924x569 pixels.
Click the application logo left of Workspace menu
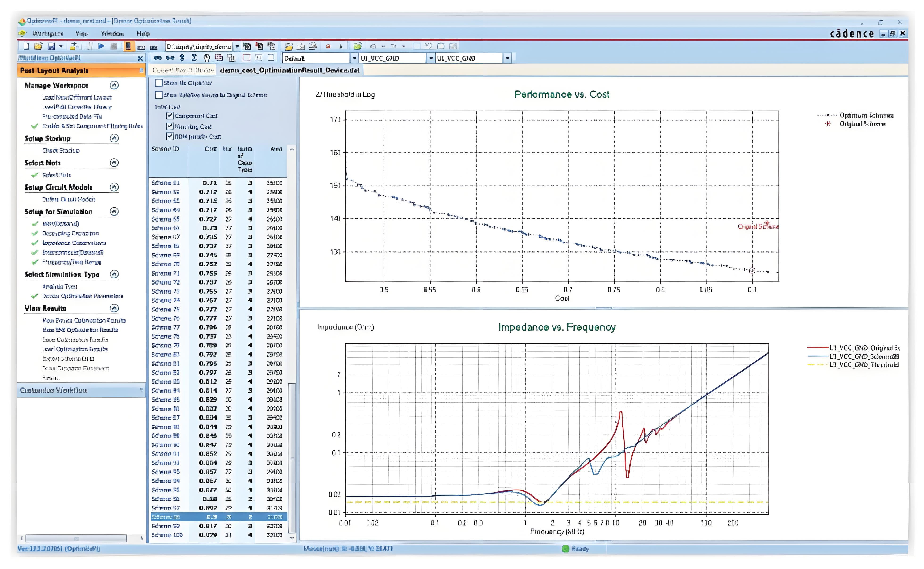click(x=23, y=33)
